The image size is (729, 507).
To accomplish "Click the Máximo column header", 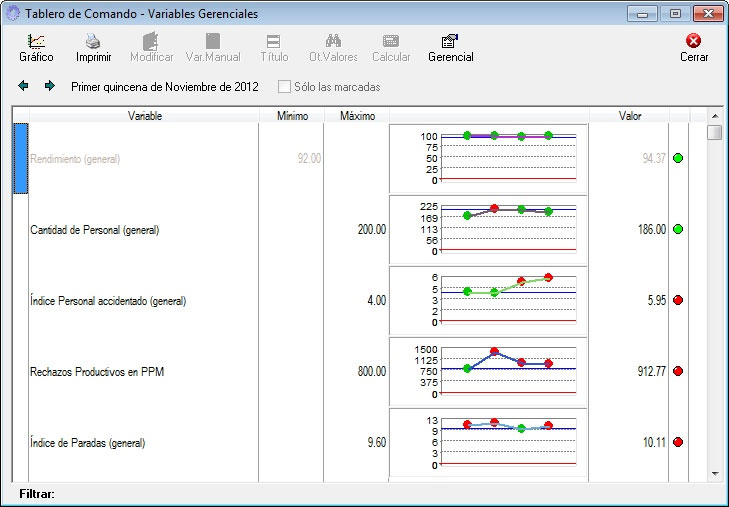I will click(357, 116).
